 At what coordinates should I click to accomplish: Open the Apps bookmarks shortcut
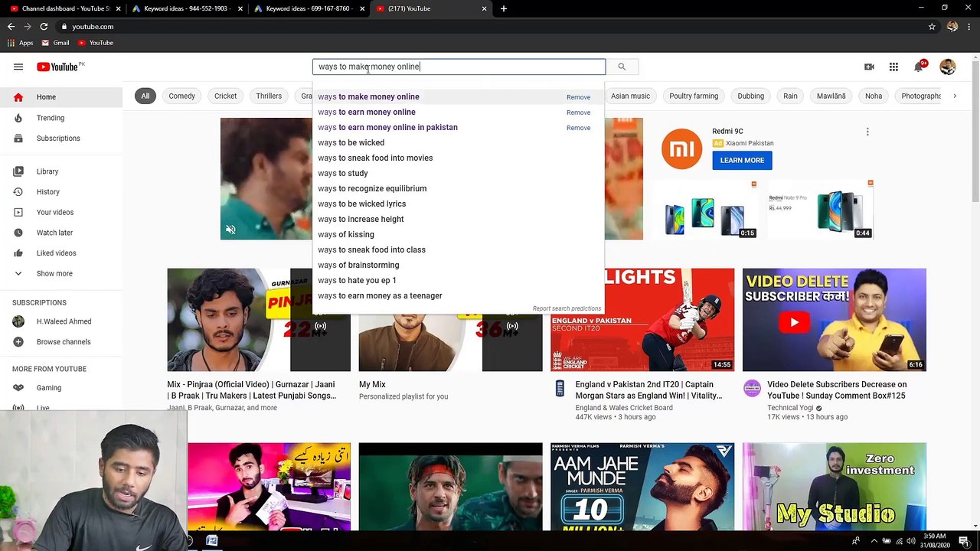point(21,43)
